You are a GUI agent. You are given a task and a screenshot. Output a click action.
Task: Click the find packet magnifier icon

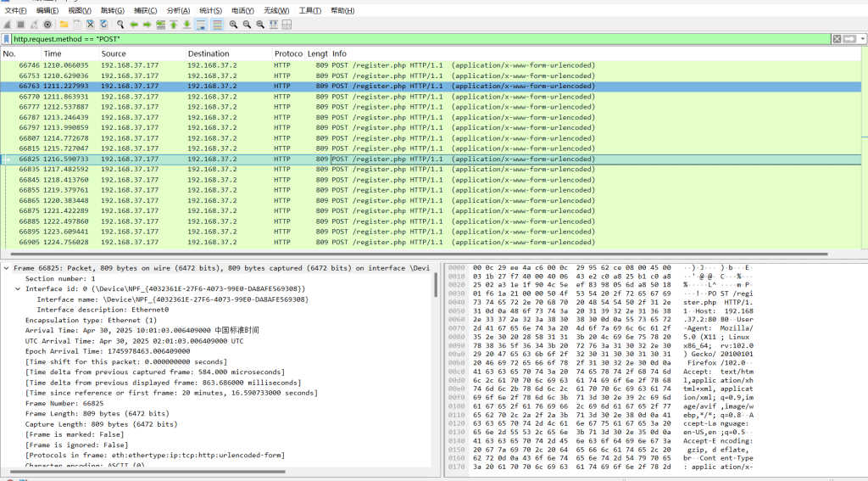coord(120,25)
